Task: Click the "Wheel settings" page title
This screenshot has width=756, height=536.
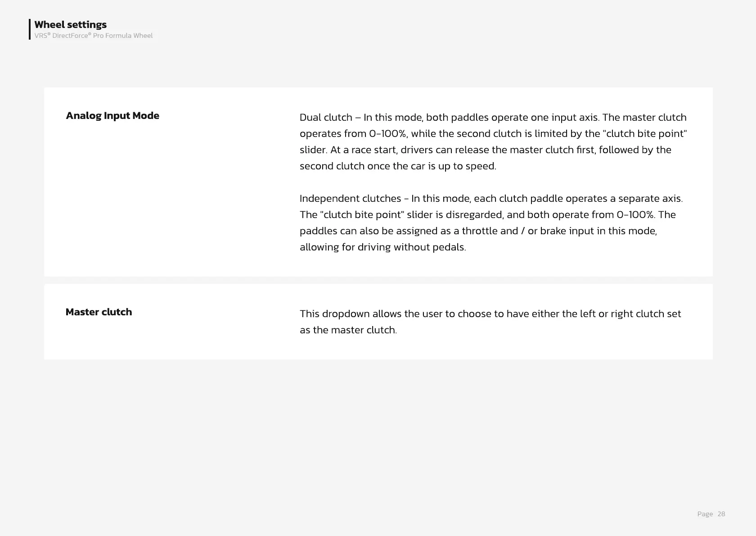Action: 70,25
